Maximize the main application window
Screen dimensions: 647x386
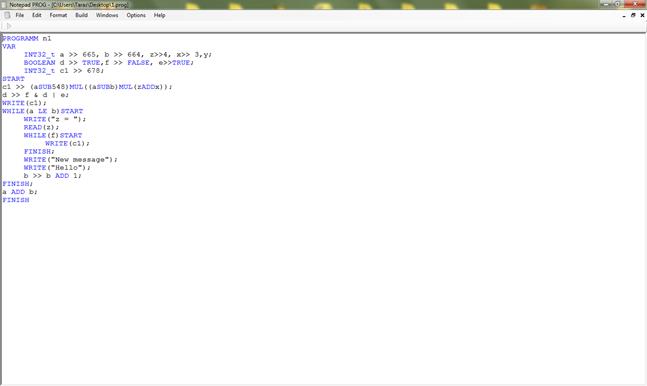tap(618, 4)
